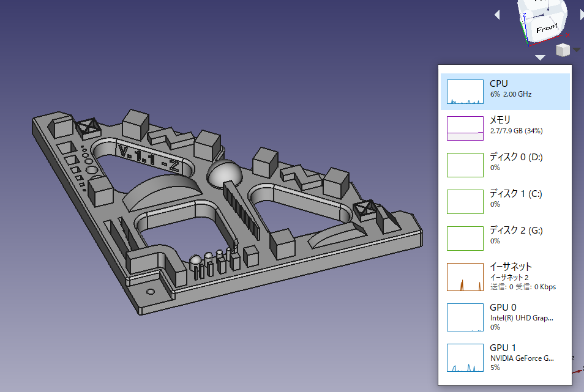
Task: Click the CPU usage graph thumbnail
Action: coord(465,91)
